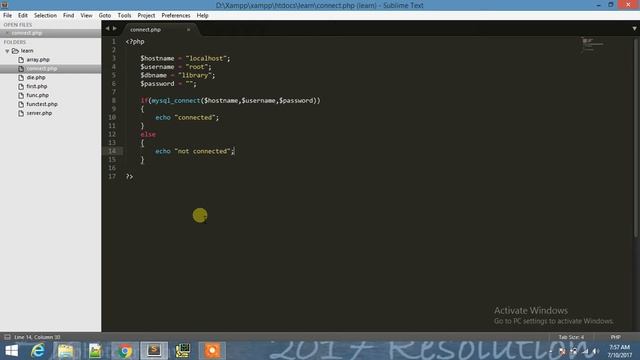This screenshot has height=360, width=640.
Task: Open first.php from the sidebar
Action: 37,87
